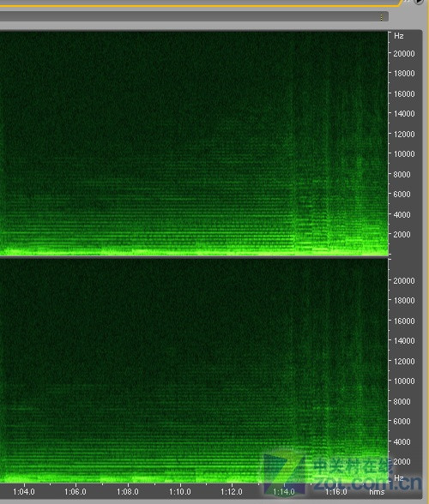429x504 pixels.
Task: Click the 1:12.0 mark on time ruler
Action: [232, 491]
